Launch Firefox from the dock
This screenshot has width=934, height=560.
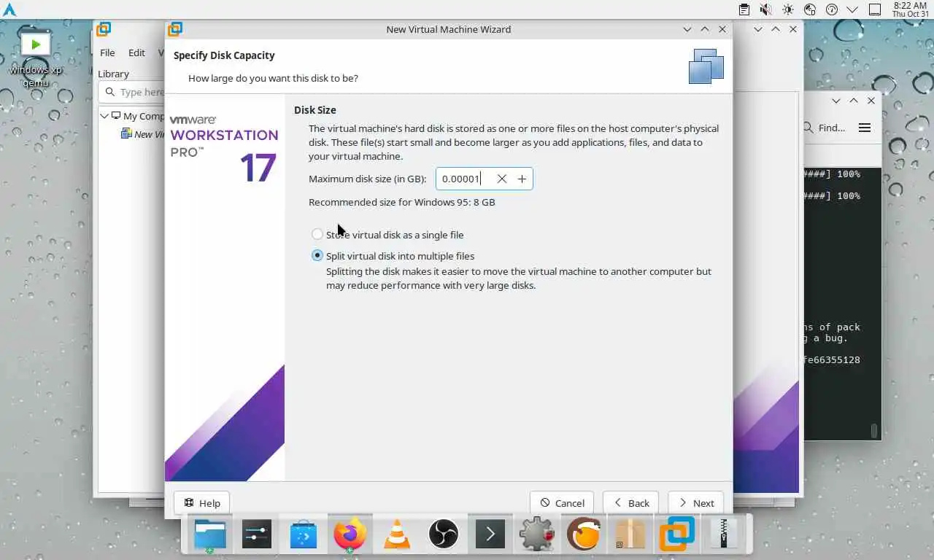(350, 534)
